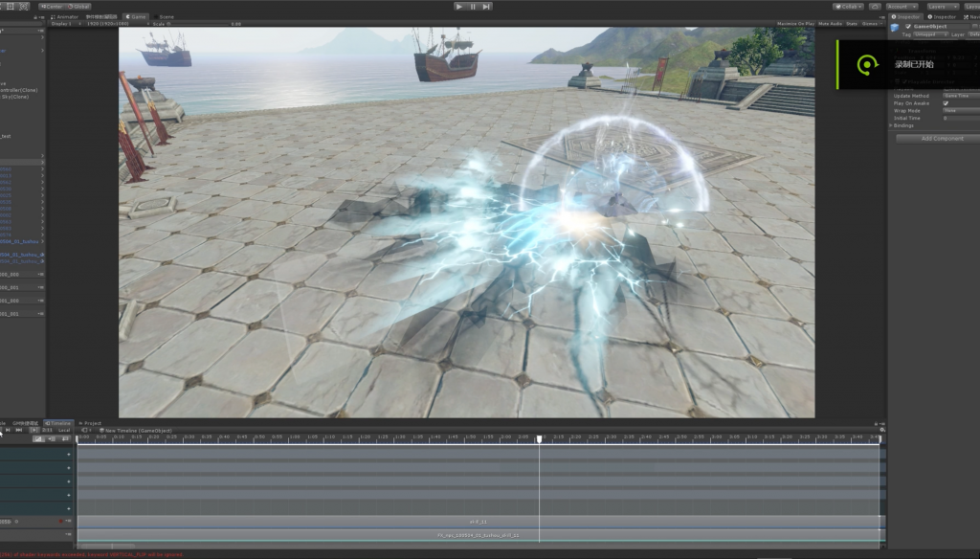Select the combined transform tool icon
The height and width of the screenshot is (559, 980).
[24, 7]
